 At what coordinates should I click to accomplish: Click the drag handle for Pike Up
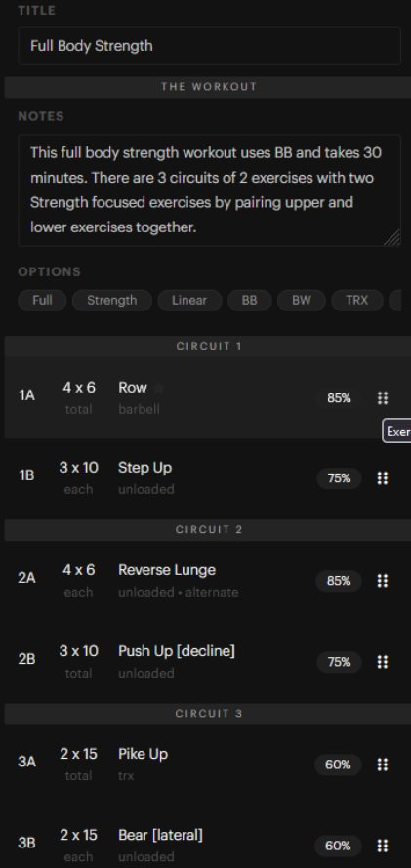click(x=383, y=765)
